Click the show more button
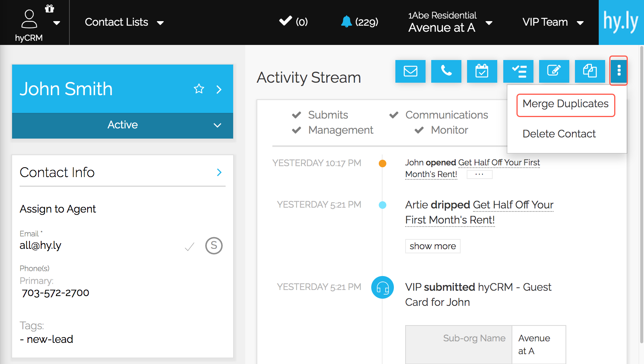This screenshot has width=644, height=364. point(433,246)
